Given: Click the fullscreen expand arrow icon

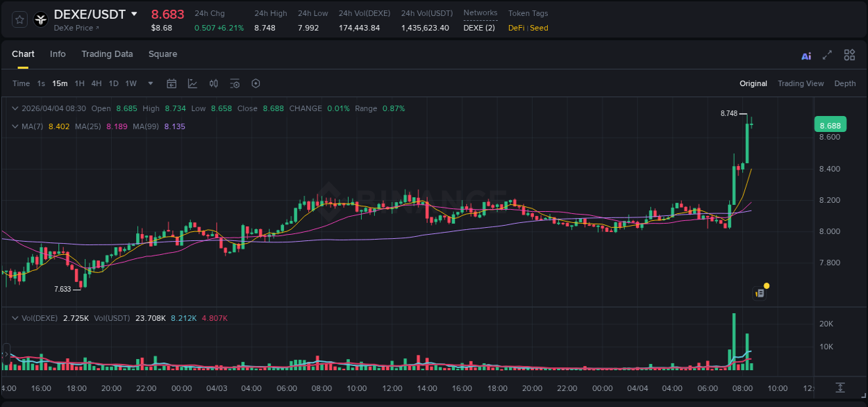Looking at the screenshot, I should pyautogui.click(x=828, y=55).
